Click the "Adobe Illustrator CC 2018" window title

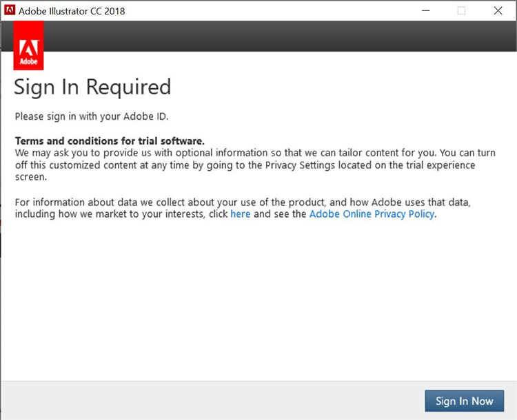(x=72, y=11)
